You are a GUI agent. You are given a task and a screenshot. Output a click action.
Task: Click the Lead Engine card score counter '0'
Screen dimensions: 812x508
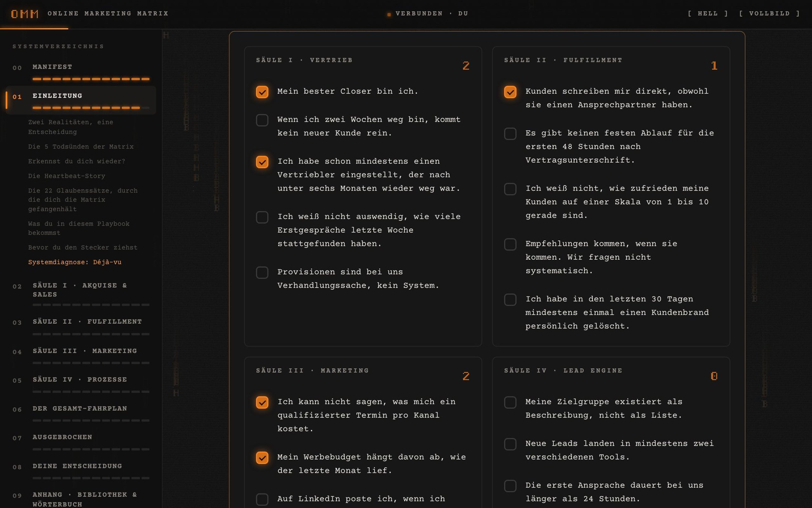tap(714, 376)
